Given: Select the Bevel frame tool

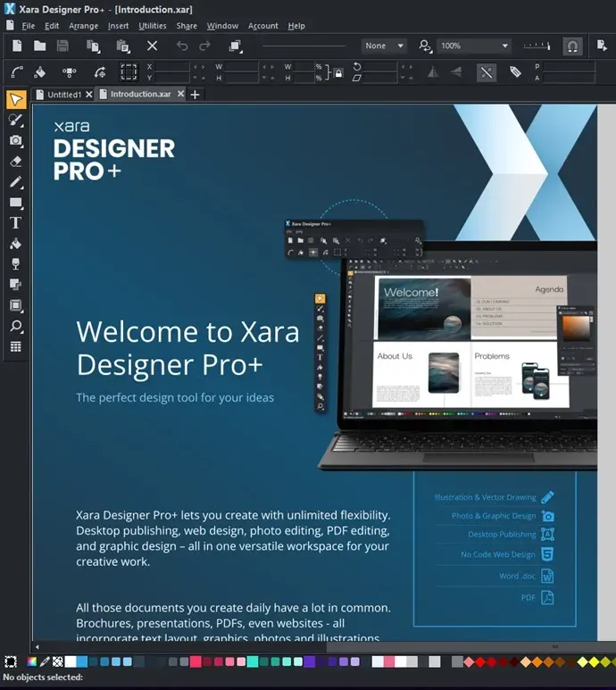Looking at the screenshot, I should point(16,305).
